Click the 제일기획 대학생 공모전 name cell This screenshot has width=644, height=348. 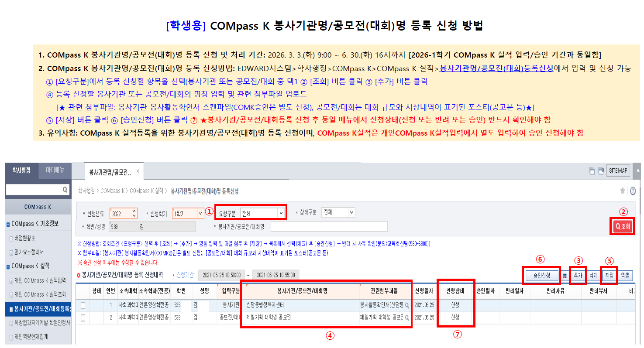point(302,317)
